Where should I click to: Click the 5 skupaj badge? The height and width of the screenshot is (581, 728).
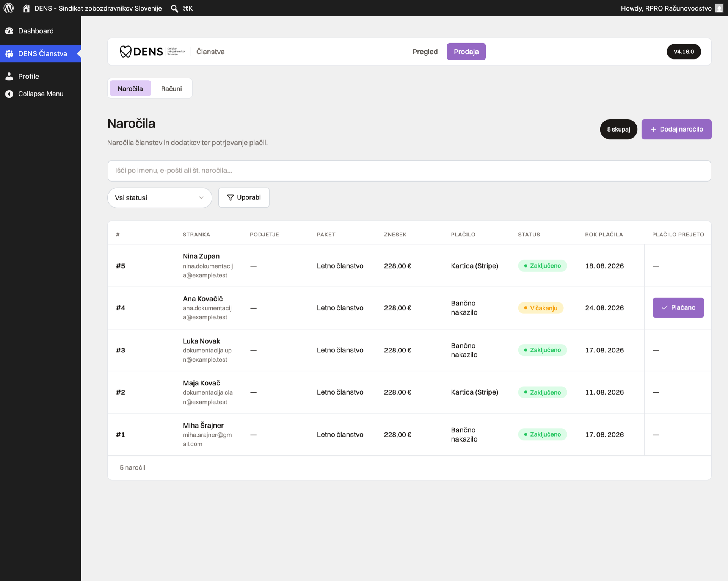tap(618, 129)
